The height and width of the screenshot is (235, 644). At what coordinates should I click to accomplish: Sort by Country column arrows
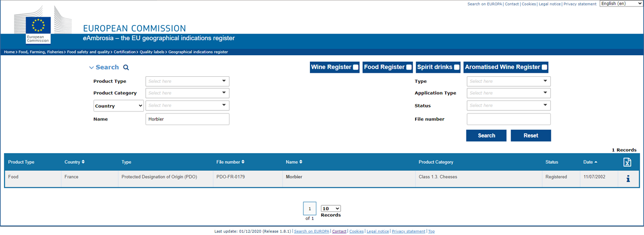[x=83, y=162]
